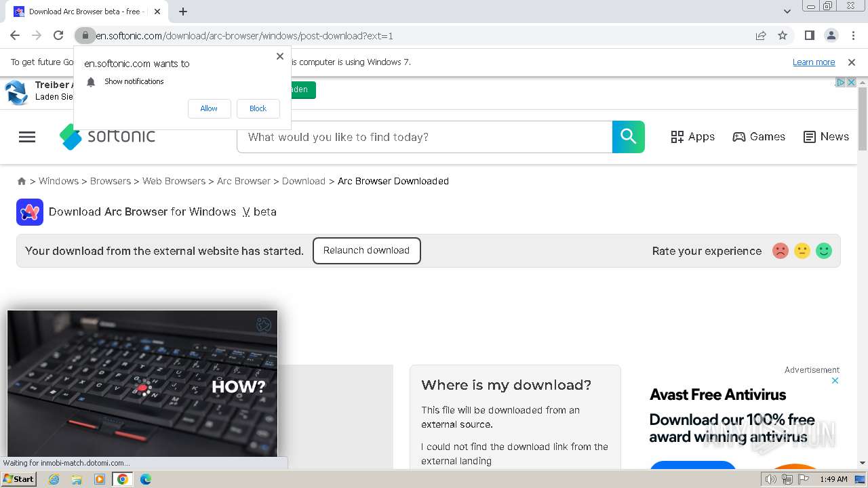Close the notification permission popup
This screenshot has width=868, height=488.
click(x=280, y=56)
